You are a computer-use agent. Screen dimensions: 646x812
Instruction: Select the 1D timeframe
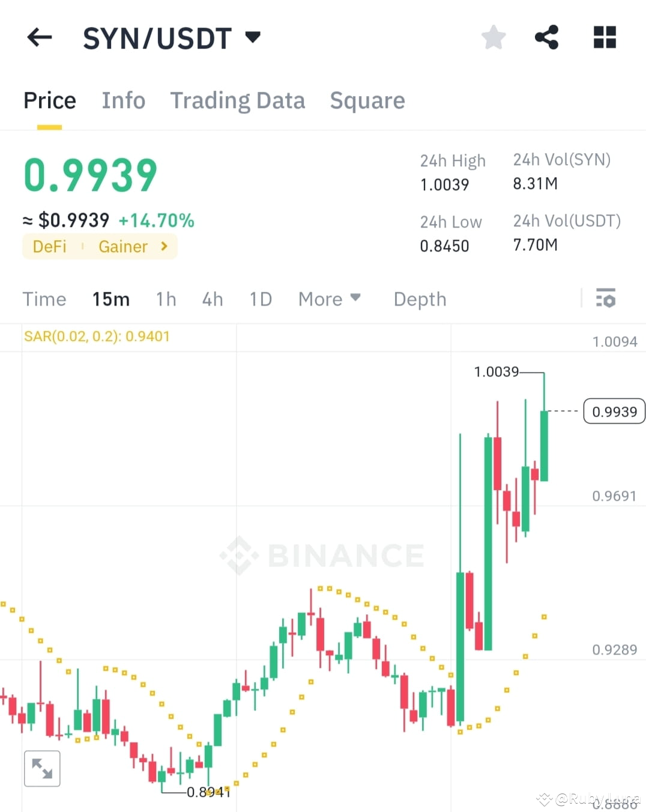261,298
